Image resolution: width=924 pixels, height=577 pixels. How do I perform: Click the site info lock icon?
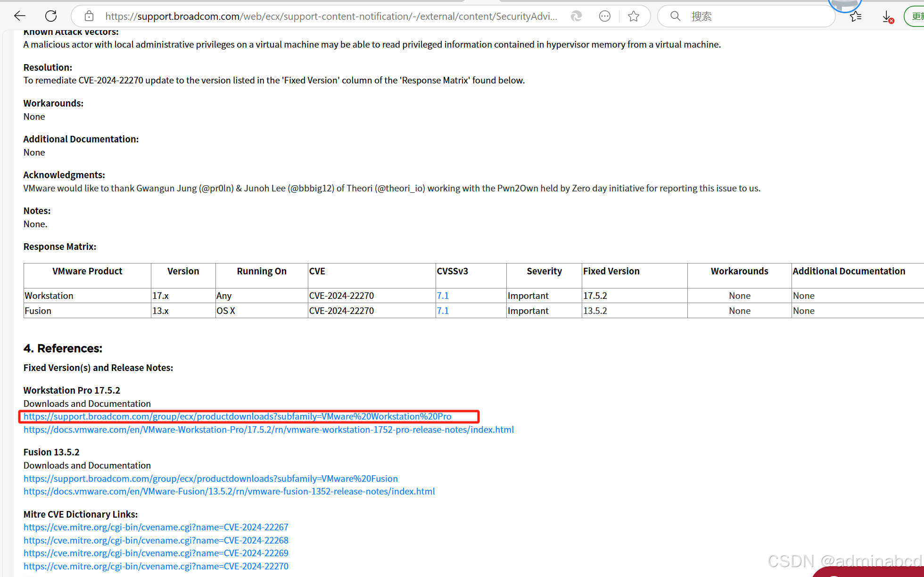(x=89, y=16)
